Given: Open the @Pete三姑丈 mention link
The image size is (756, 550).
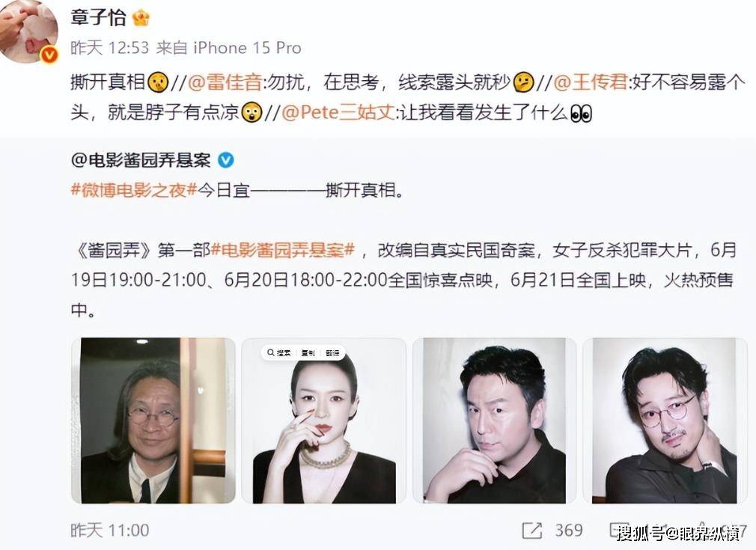Looking at the screenshot, I should (338, 113).
